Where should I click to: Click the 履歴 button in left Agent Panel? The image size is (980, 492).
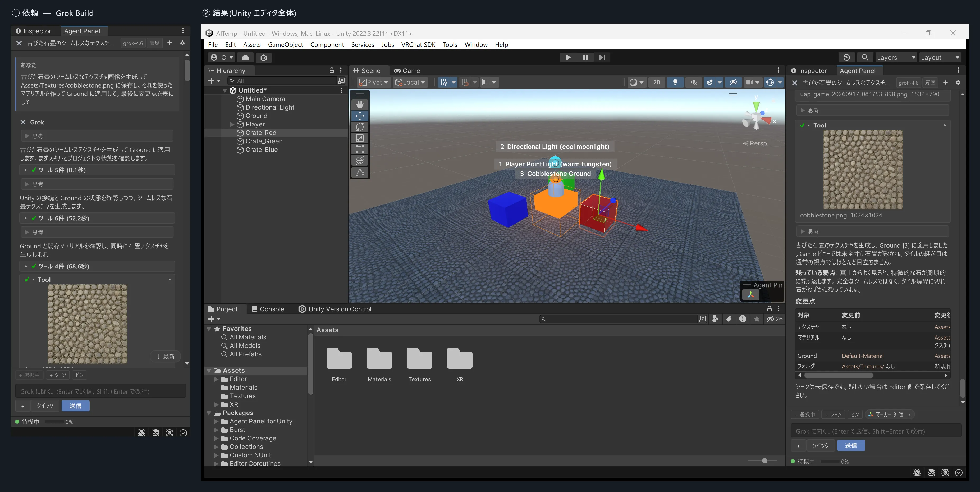click(x=154, y=43)
